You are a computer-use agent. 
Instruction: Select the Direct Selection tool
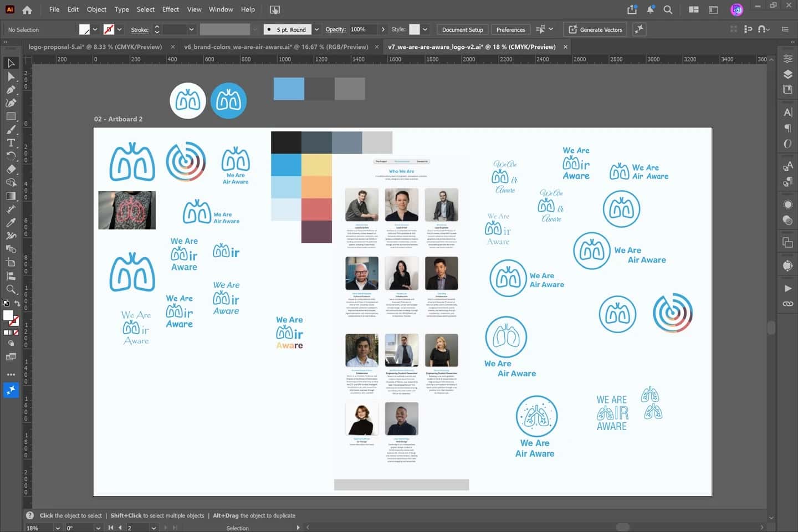(11, 76)
